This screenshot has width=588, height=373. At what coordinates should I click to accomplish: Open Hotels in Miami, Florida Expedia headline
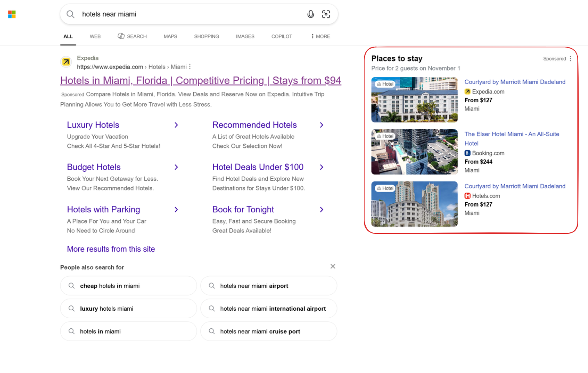[201, 81]
